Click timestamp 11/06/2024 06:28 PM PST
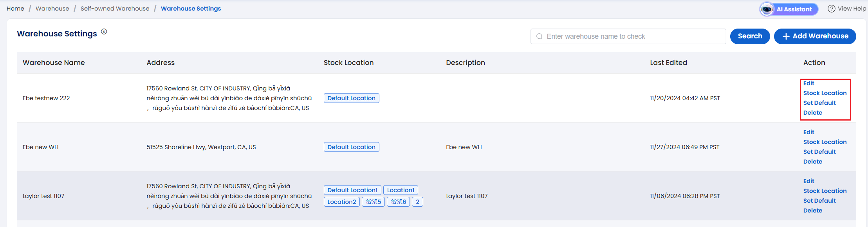The height and width of the screenshot is (227, 868). tap(685, 196)
